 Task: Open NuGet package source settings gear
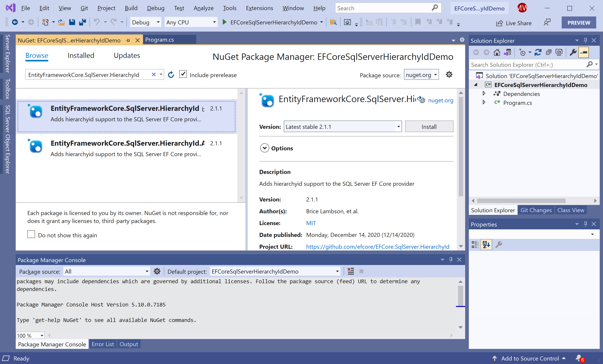[449, 75]
